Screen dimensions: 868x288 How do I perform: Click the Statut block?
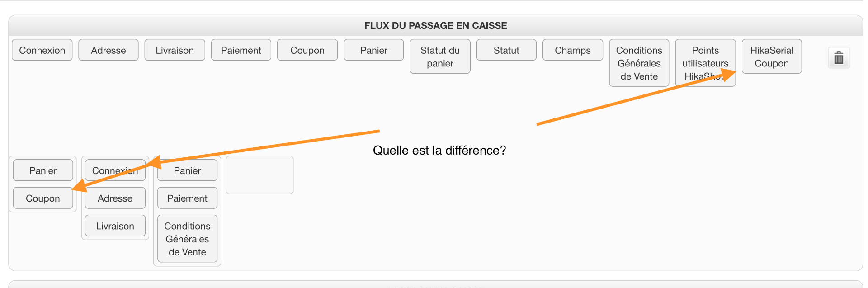click(x=506, y=50)
